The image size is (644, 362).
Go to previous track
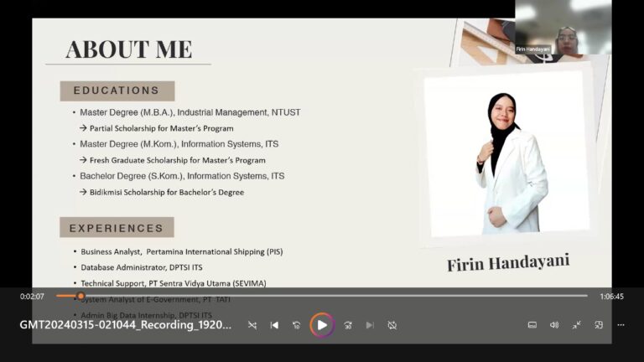274,325
